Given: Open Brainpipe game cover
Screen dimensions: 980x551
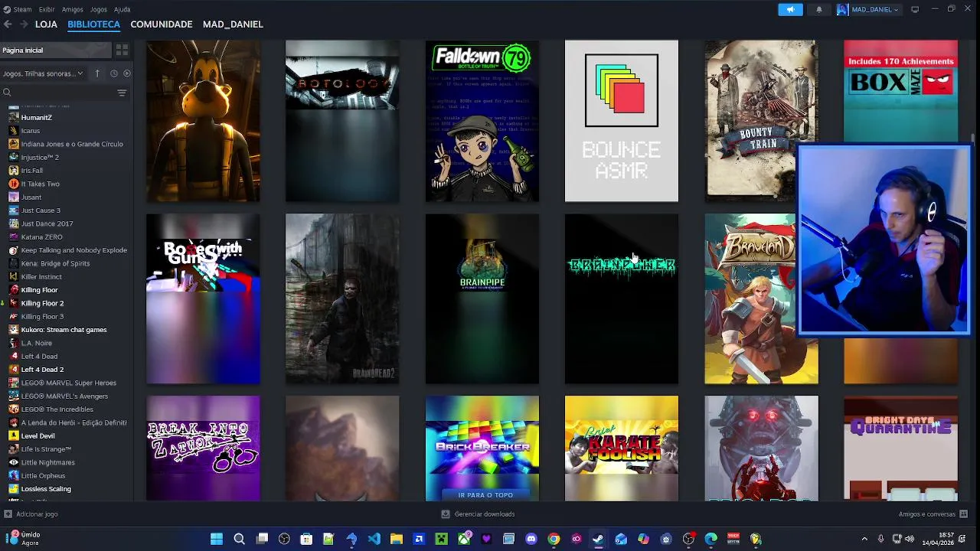Looking at the screenshot, I should [x=482, y=298].
